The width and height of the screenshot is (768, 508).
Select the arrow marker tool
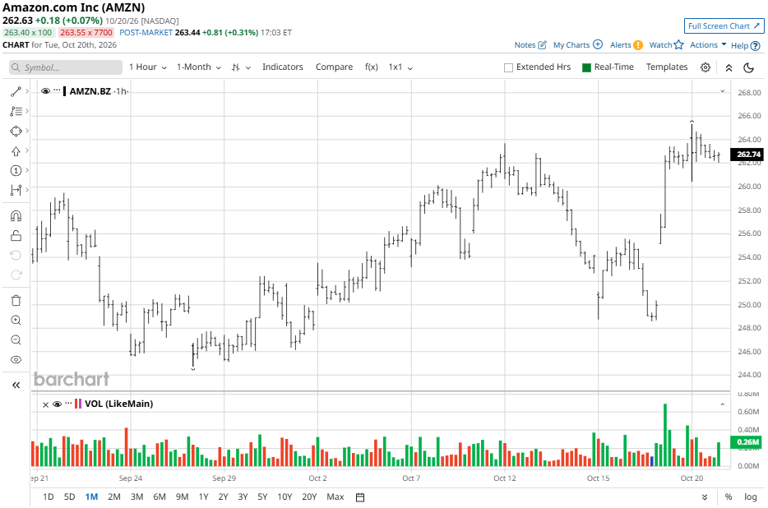16,151
